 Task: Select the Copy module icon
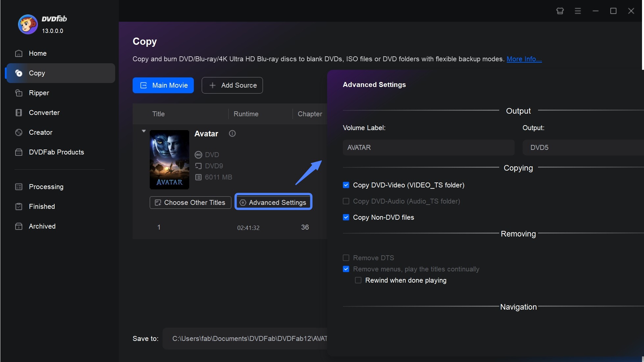[x=18, y=72]
